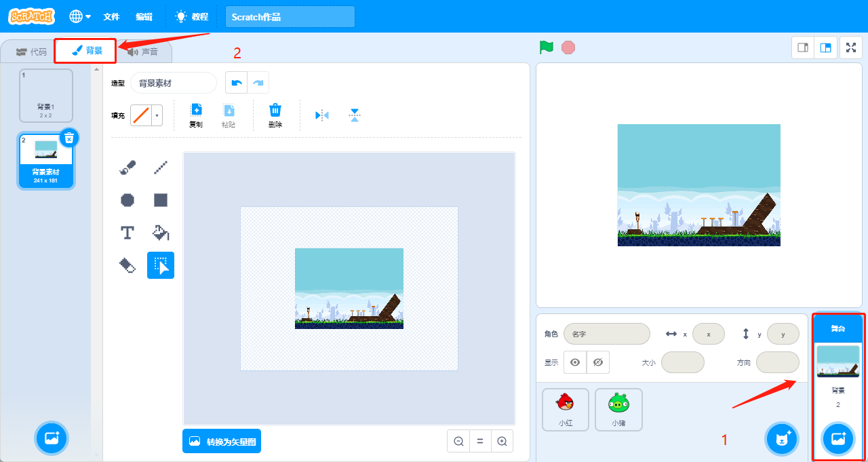This screenshot has width=868, height=462.
Task: Select the Line tool
Action: click(161, 168)
